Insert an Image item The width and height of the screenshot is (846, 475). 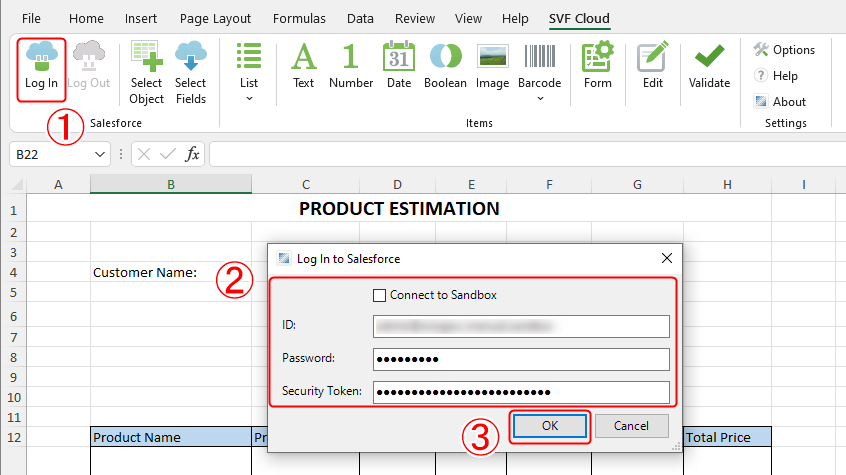492,66
